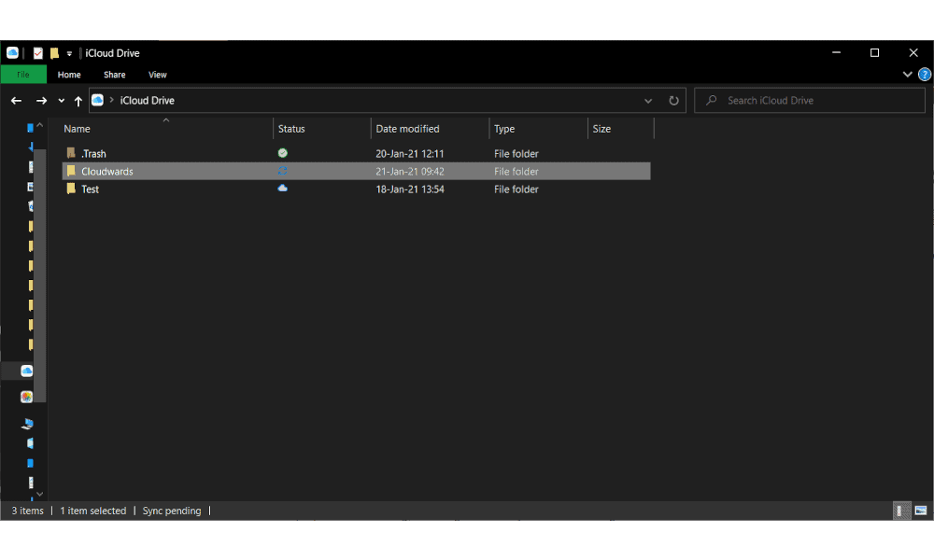934x560 pixels.
Task: Expand the address bar history dropdown
Action: (x=648, y=100)
